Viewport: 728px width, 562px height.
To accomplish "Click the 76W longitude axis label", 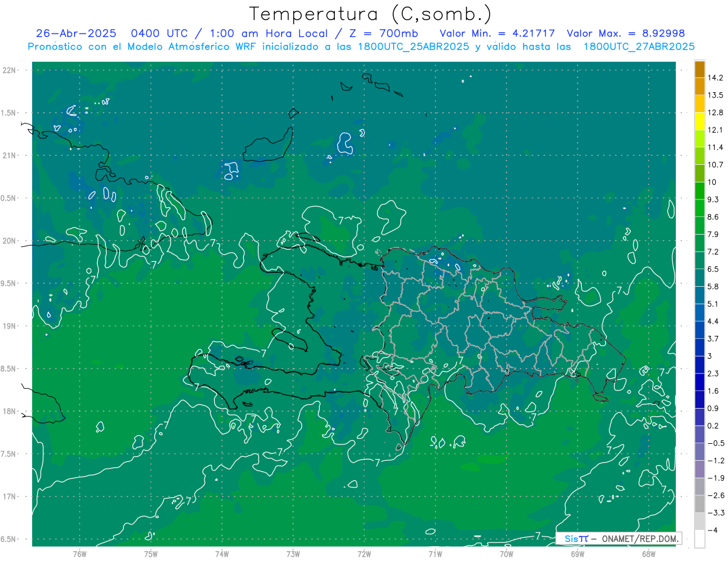I will point(79,554).
